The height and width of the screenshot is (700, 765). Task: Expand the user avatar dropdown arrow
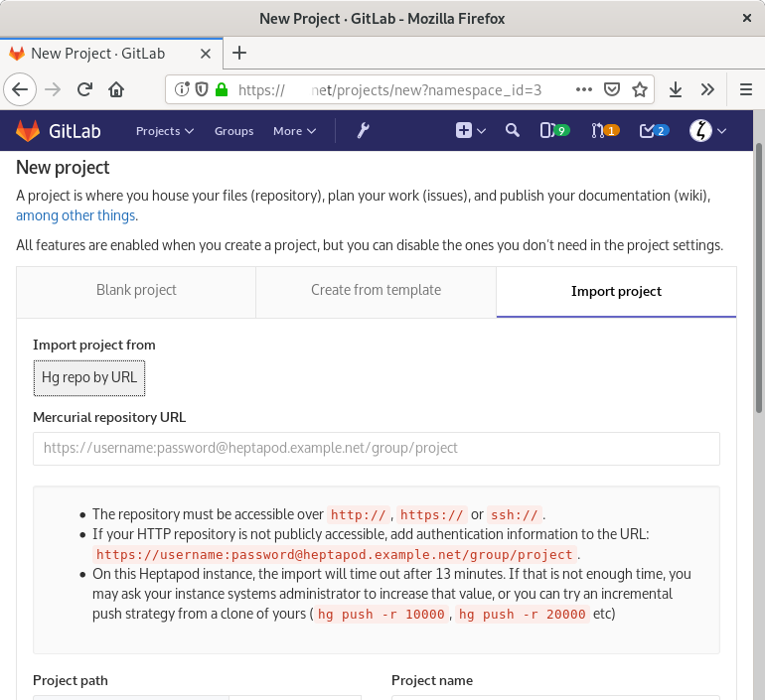[722, 131]
